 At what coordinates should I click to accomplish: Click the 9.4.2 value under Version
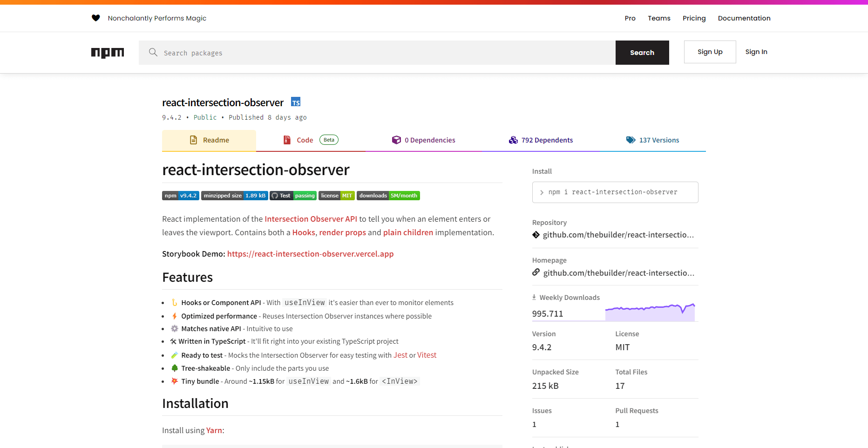[542, 347]
